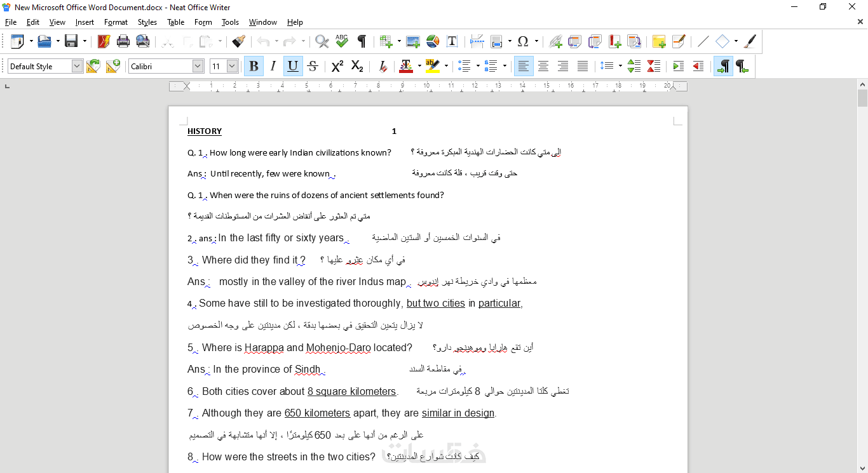Click the Insert Hyperlink icon
Screen dimensions: 868x473
tap(555, 42)
